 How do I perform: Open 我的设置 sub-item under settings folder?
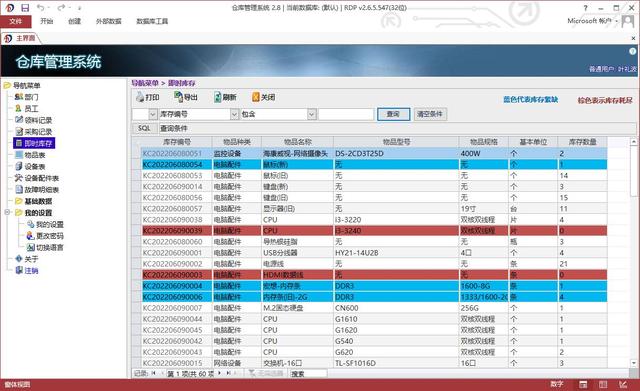45,224
